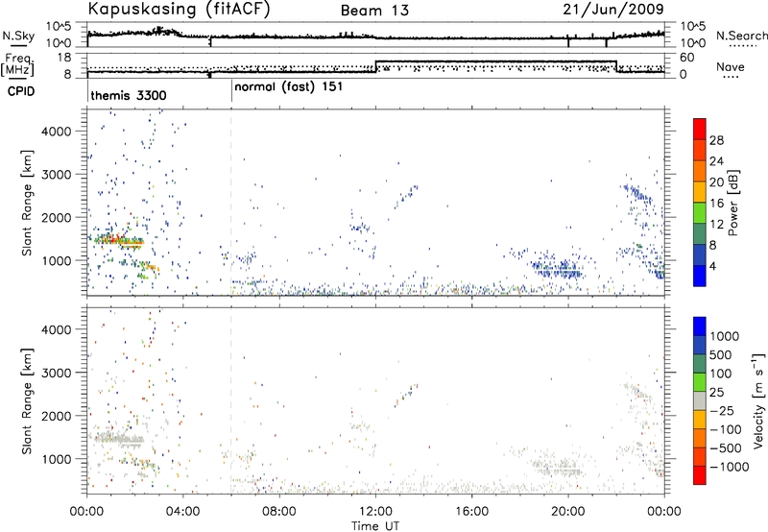The width and height of the screenshot is (768, 532).
Task: Click the 'Beam 13' label
Action: coord(374,11)
